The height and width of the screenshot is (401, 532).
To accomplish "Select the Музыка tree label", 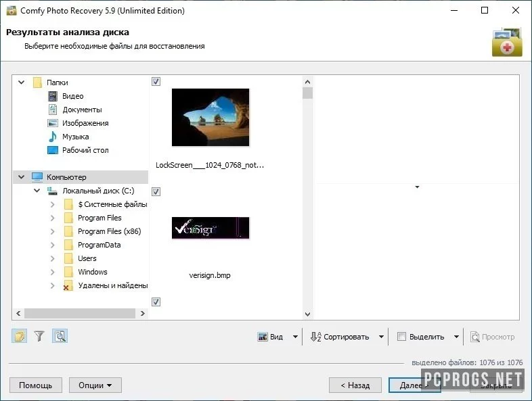I will pyautogui.click(x=75, y=137).
